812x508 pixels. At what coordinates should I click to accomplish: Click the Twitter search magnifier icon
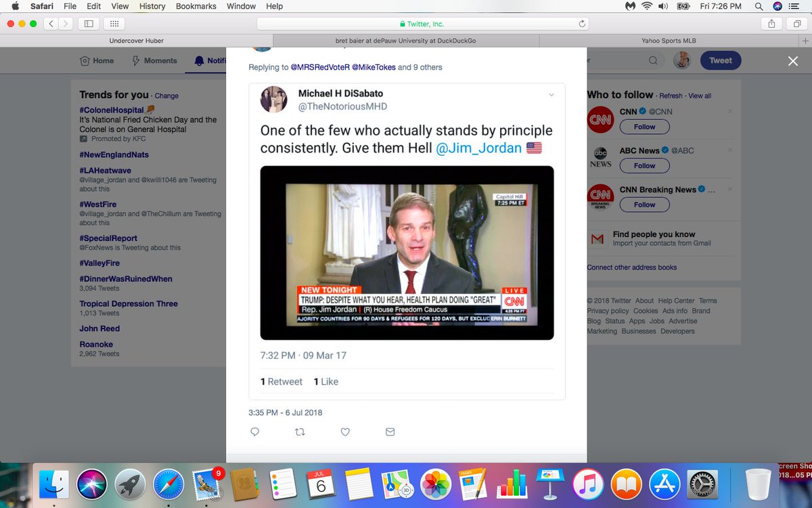pyautogui.click(x=653, y=60)
